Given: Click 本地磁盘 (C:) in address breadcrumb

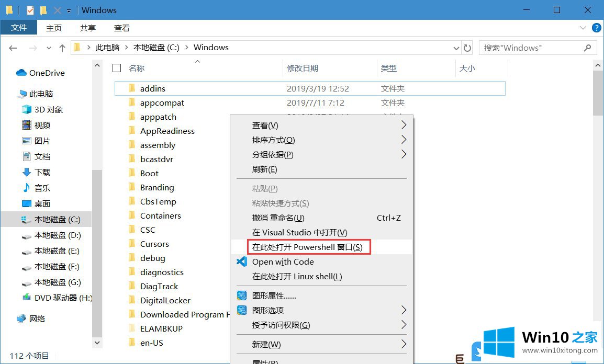Looking at the screenshot, I should tap(156, 47).
